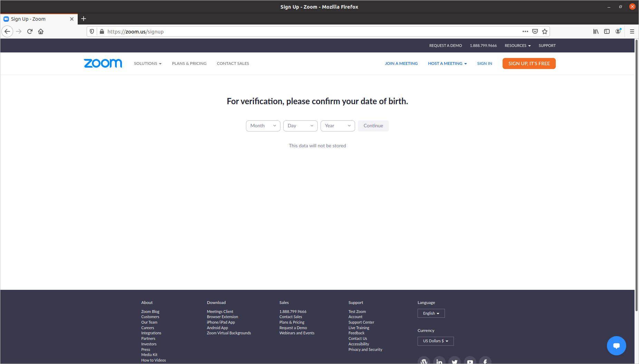Image resolution: width=639 pixels, height=364 pixels.
Task: Open Zoom YouTube footer icon
Action: [x=470, y=361]
